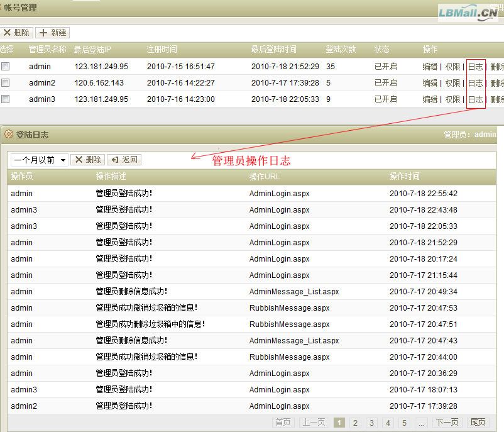Open 权限 for the admin3 account
Image resolution: width=504 pixels, height=432 pixels.
coord(453,99)
